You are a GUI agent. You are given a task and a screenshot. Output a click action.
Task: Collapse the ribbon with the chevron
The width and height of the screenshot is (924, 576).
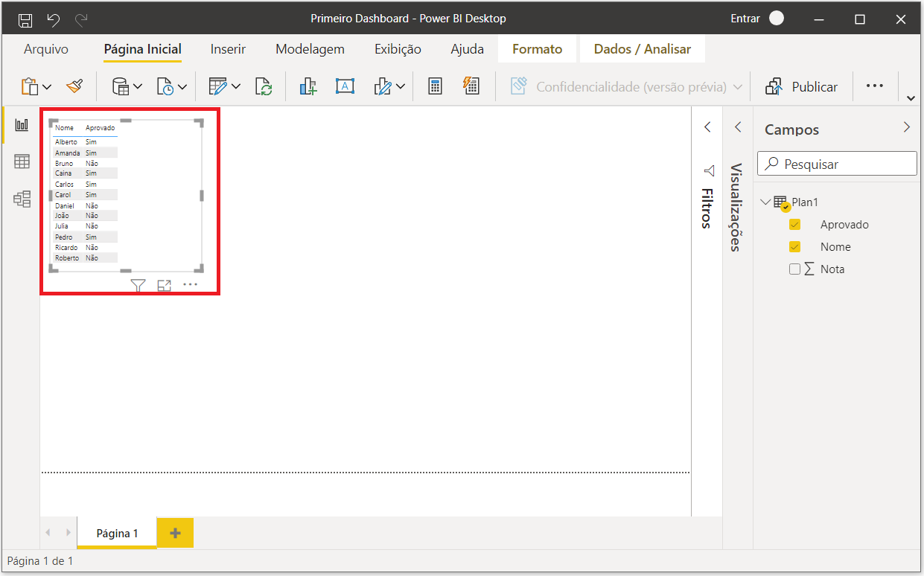pos(911,97)
